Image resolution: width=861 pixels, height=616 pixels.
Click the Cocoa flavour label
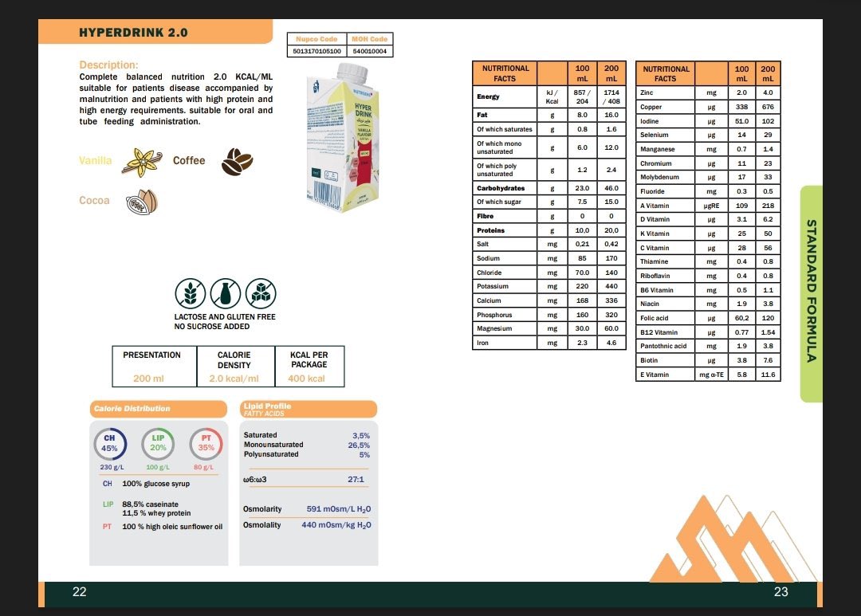94,200
